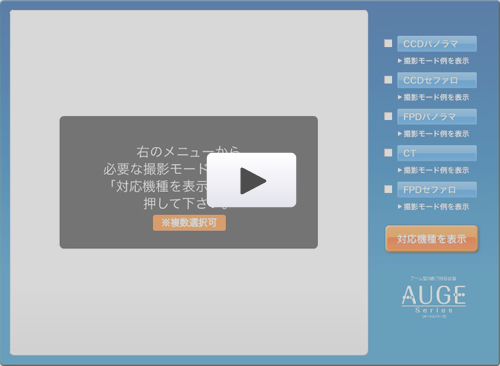Select the CCDパノラマ button

pyautogui.click(x=437, y=44)
